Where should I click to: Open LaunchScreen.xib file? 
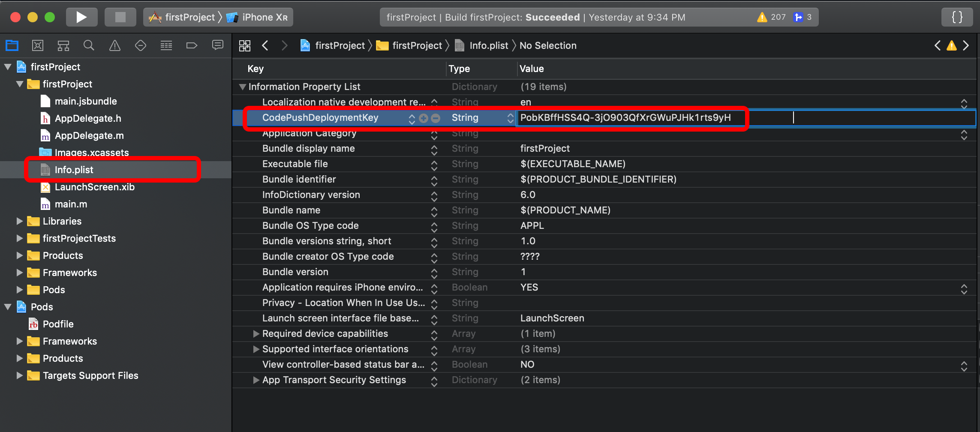[94, 187]
